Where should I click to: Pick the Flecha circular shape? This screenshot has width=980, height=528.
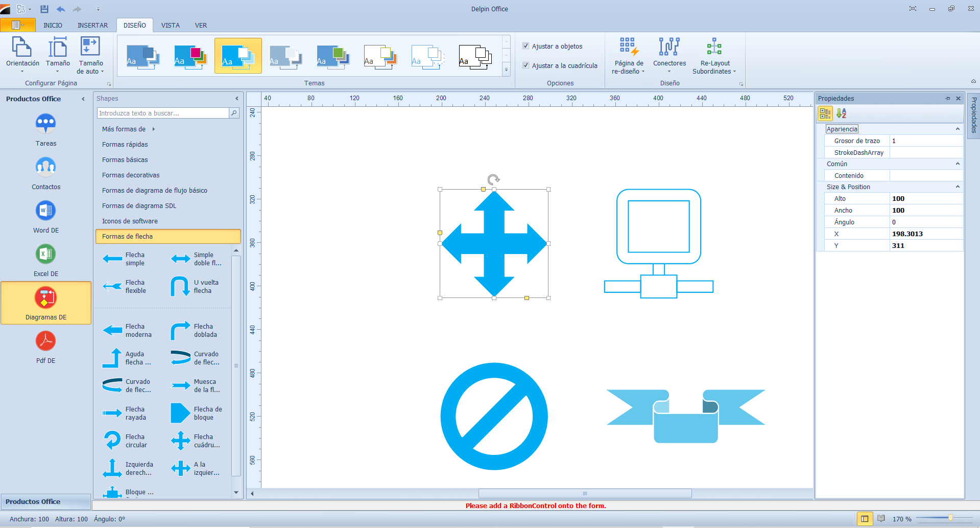(x=112, y=441)
